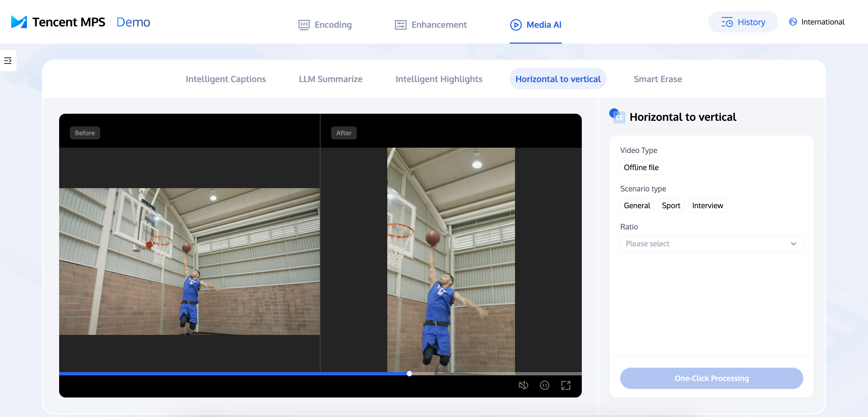Image resolution: width=868 pixels, height=417 pixels.
Task: Click the Tencent MPS logo
Action: [19, 22]
